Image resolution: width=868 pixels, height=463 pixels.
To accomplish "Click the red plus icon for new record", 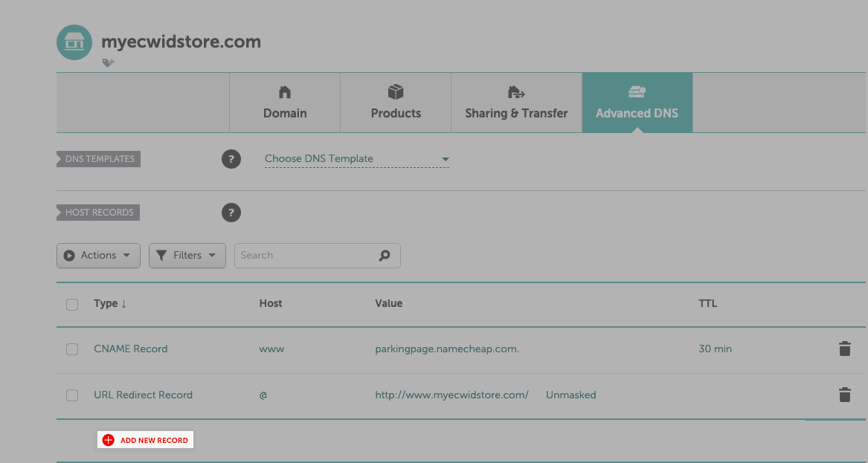I will 109,440.
